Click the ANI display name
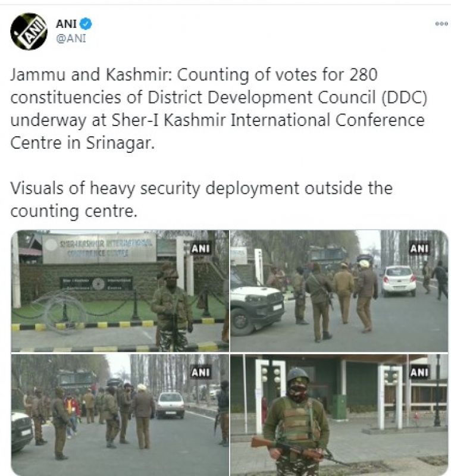Viewport: 451px width, 476px height. coord(66,24)
